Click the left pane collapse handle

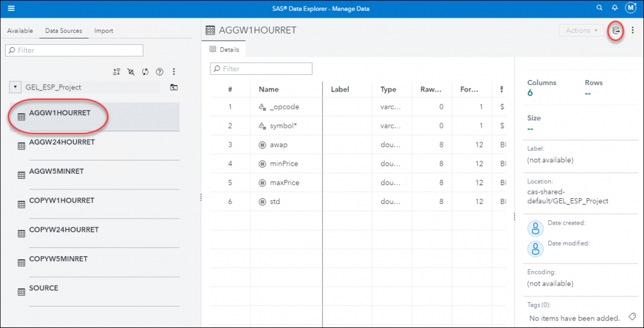tap(201, 198)
